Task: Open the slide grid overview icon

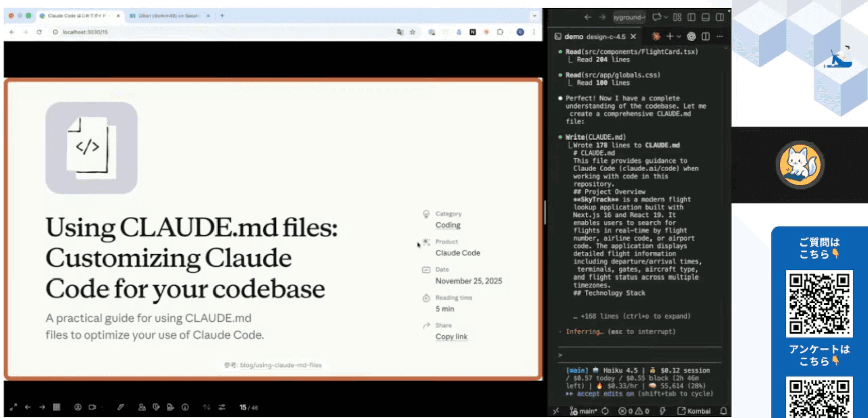Action: point(56,407)
